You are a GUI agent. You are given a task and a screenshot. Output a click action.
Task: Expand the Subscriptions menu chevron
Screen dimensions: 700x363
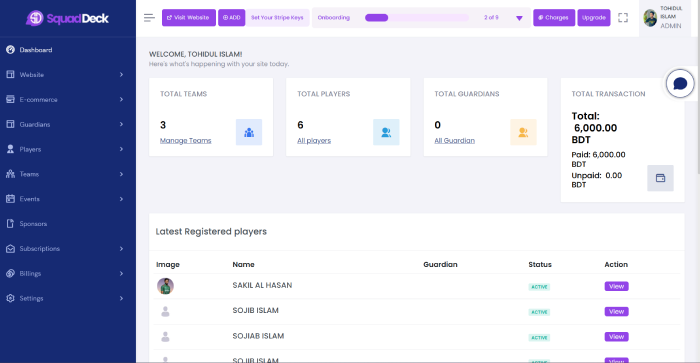121,249
